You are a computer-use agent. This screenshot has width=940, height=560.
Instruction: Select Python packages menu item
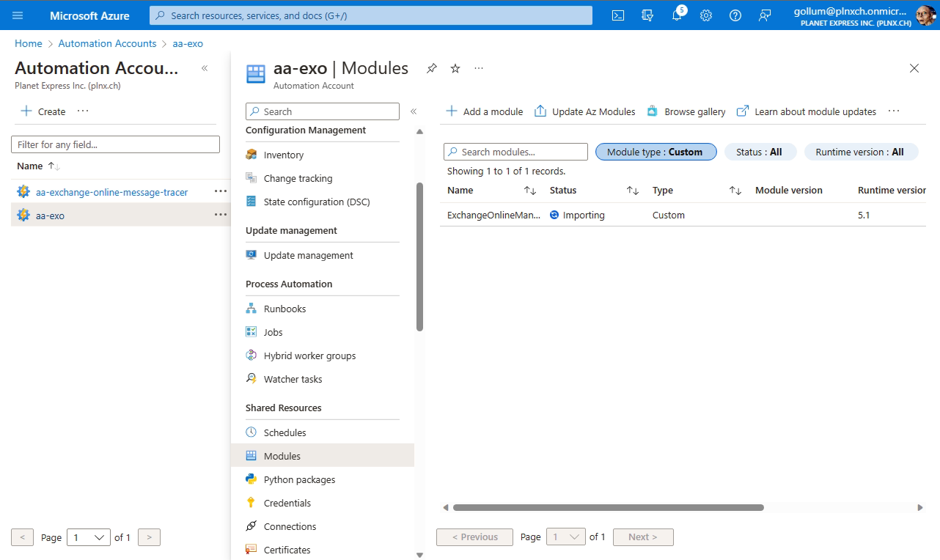coord(299,479)
